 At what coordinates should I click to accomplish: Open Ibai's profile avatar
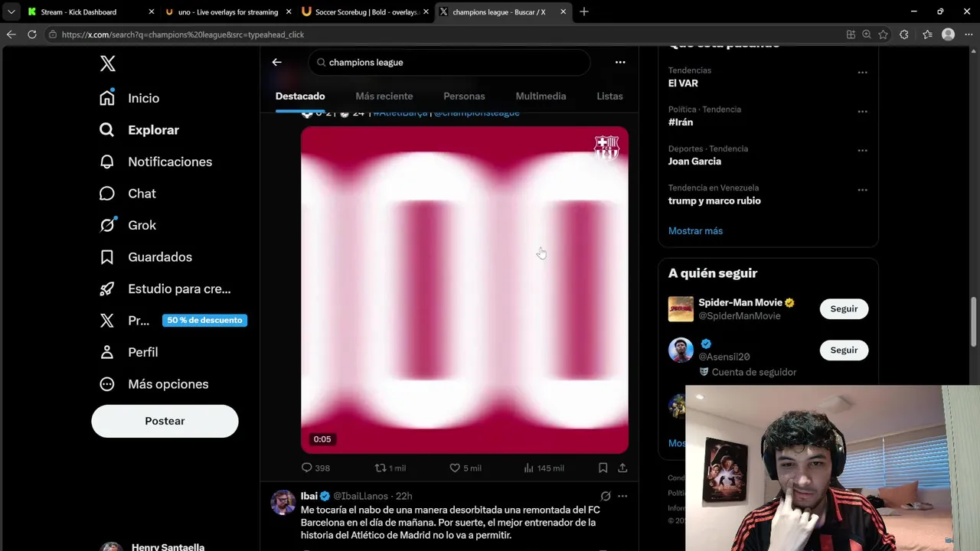283,502
